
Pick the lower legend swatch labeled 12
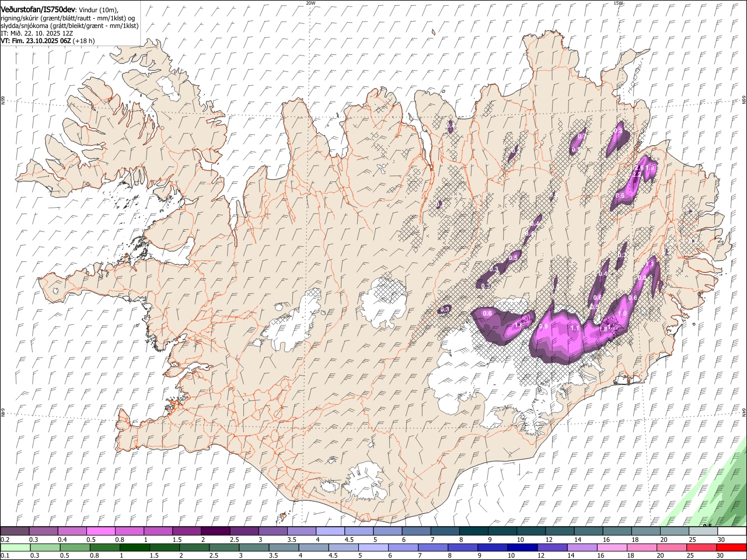tap(553, 547)
